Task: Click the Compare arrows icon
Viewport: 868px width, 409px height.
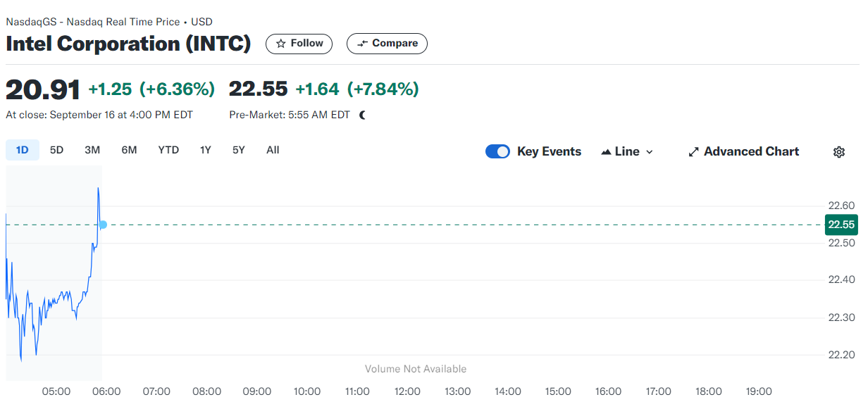Action: 363,44
